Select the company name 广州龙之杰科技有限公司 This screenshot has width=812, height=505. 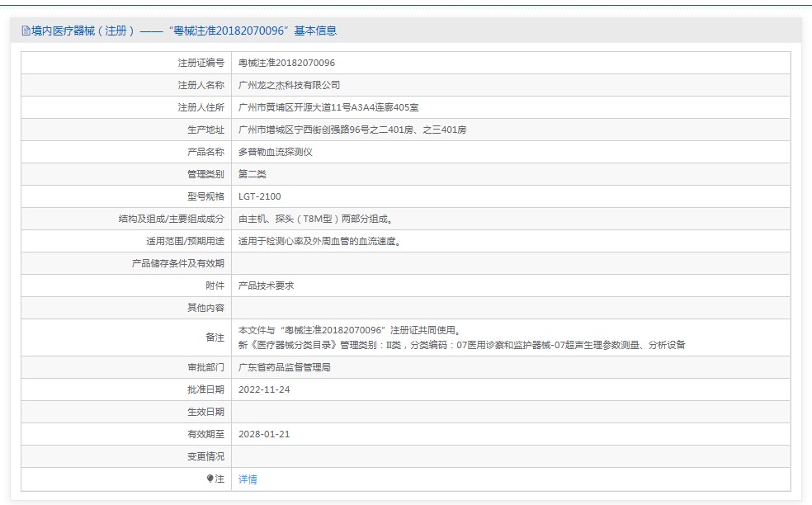pyautogui.click(x=289, y=85)
